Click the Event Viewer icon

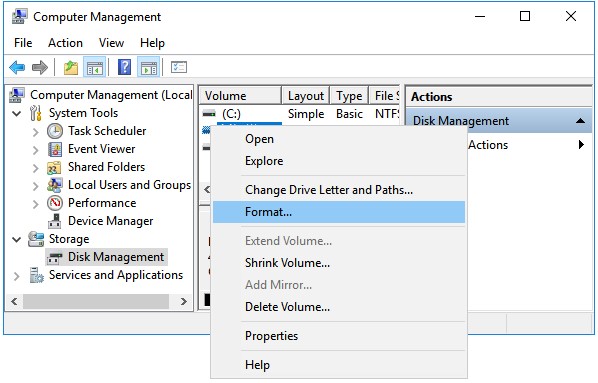[x=55, y=149]
